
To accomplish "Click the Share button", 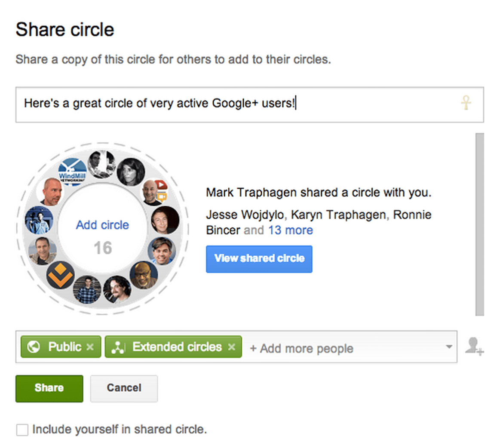I will pos(49,388).
